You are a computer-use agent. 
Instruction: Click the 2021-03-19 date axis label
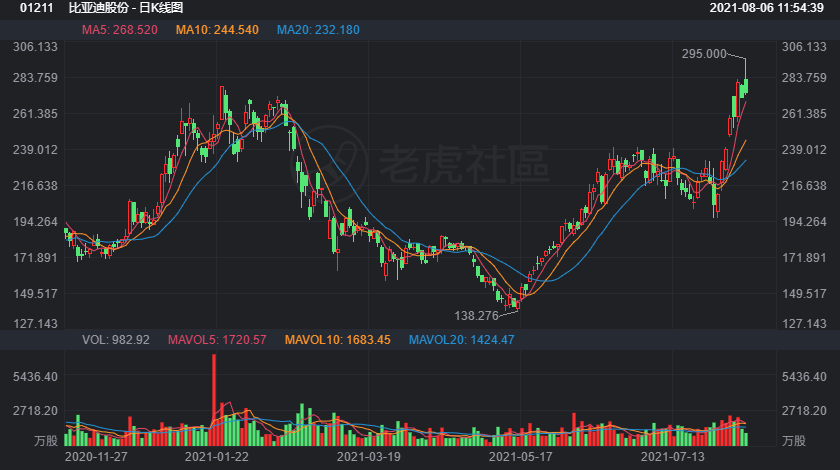369,457
